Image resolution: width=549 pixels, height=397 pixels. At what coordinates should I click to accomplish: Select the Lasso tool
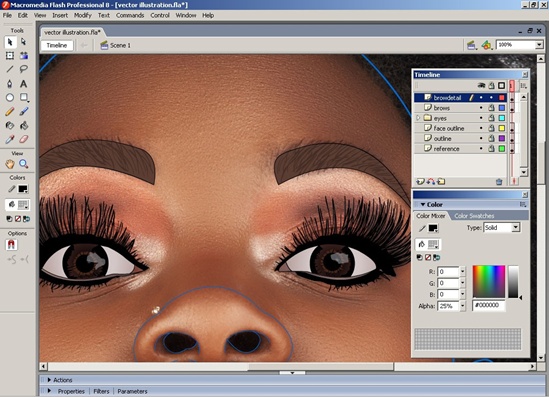click(23, 69)
